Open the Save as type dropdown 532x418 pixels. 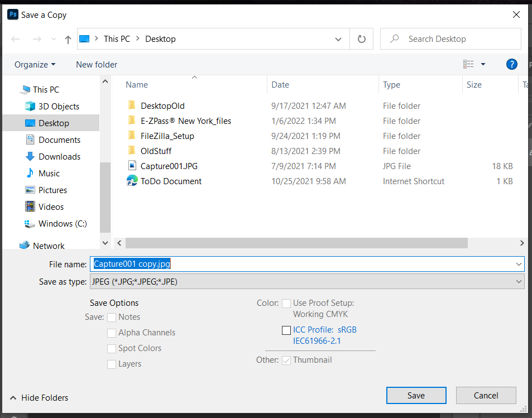307,282
